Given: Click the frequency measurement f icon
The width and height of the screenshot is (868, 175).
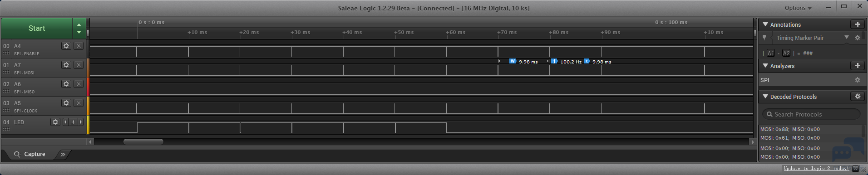Looking at the screenshot, I should pyautogui.click(x=554, y=61).
